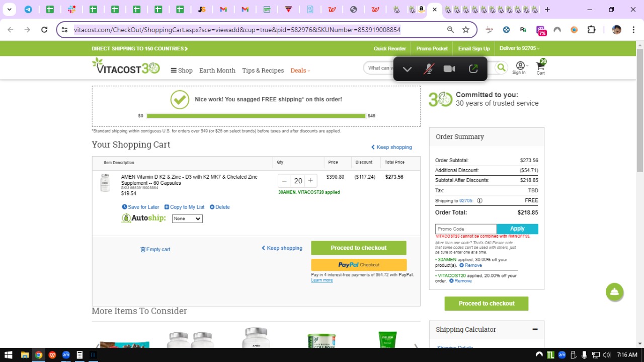Open the Shop menu
Screen dimensions: 644x362
click(x=182, y=70)
